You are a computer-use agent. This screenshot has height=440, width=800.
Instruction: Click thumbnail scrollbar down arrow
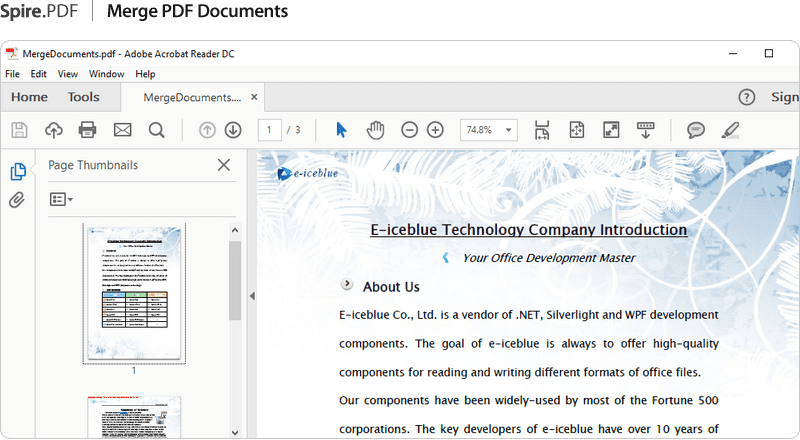[235, 432]
